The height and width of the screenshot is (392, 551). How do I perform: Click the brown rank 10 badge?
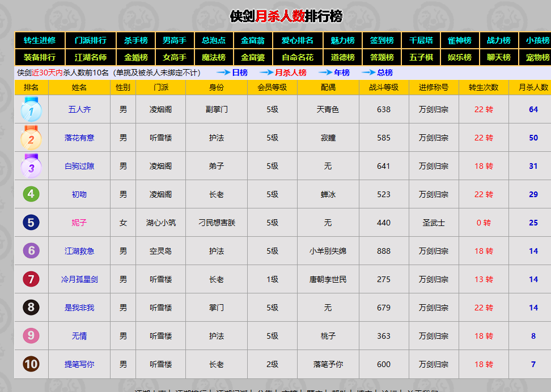pos(31,364)
